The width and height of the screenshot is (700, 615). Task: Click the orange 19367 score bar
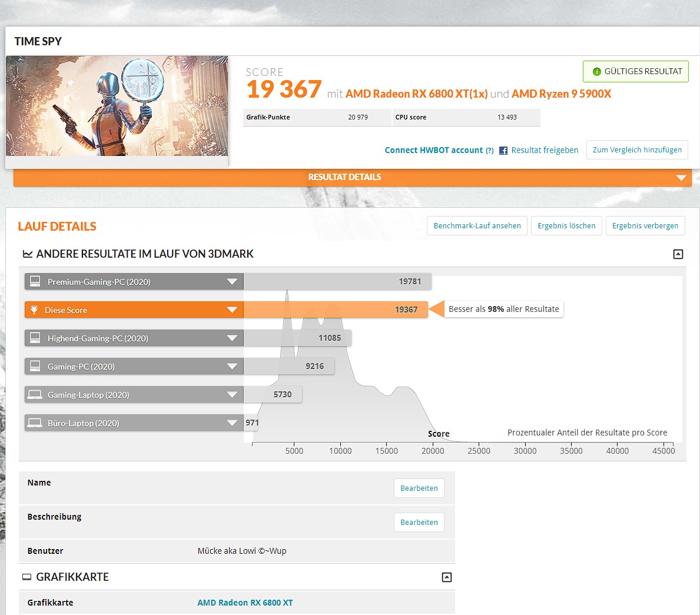336,310
